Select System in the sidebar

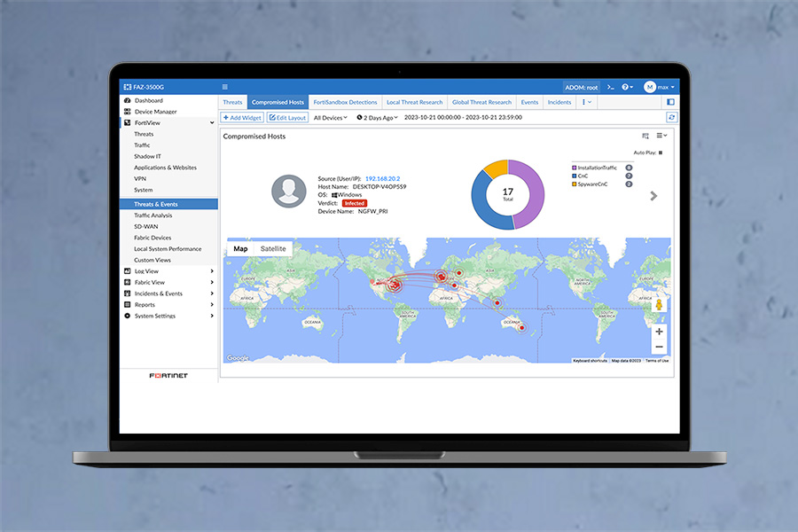pyautogui.click(x=143, y=190)
